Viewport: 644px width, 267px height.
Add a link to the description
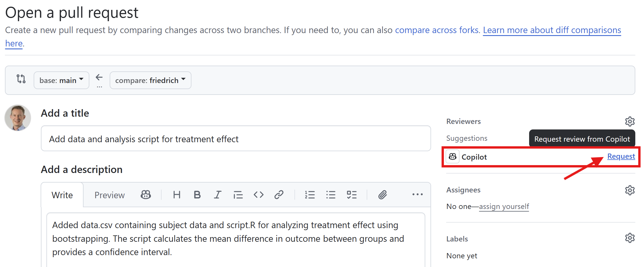click(279, 195)
